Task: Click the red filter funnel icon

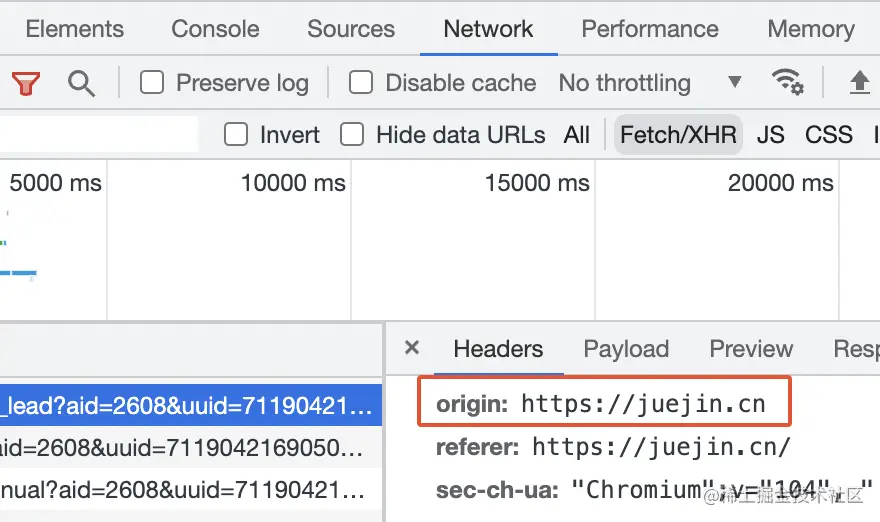Action: [26, 83]
